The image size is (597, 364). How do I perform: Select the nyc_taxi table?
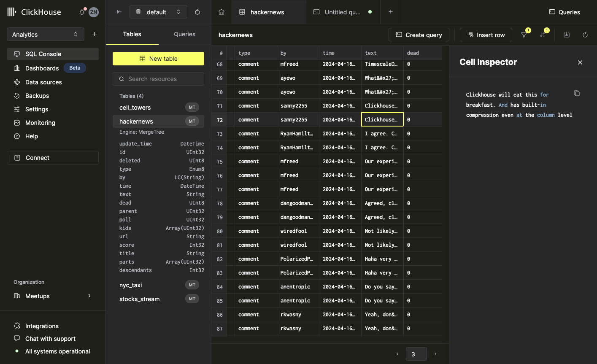[x=131, y=285]
